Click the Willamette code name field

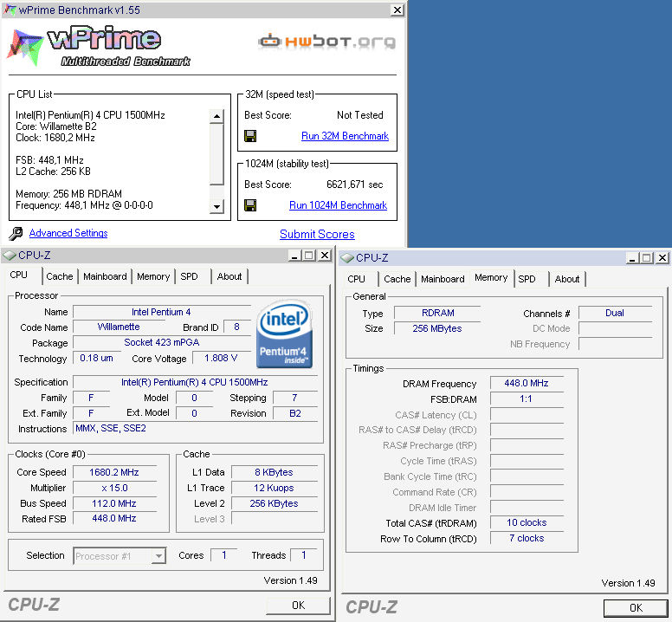click(x=119, y=327)
